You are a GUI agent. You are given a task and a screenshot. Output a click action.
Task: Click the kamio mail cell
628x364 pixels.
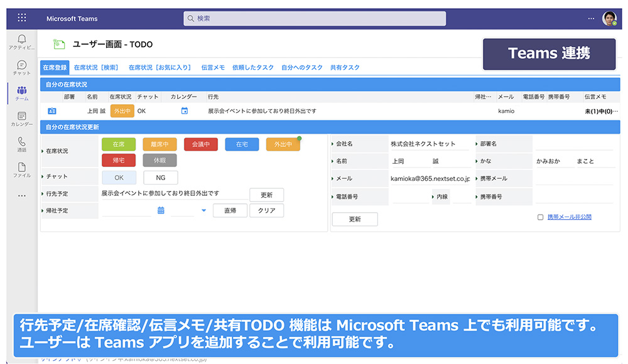pos(506,111)
